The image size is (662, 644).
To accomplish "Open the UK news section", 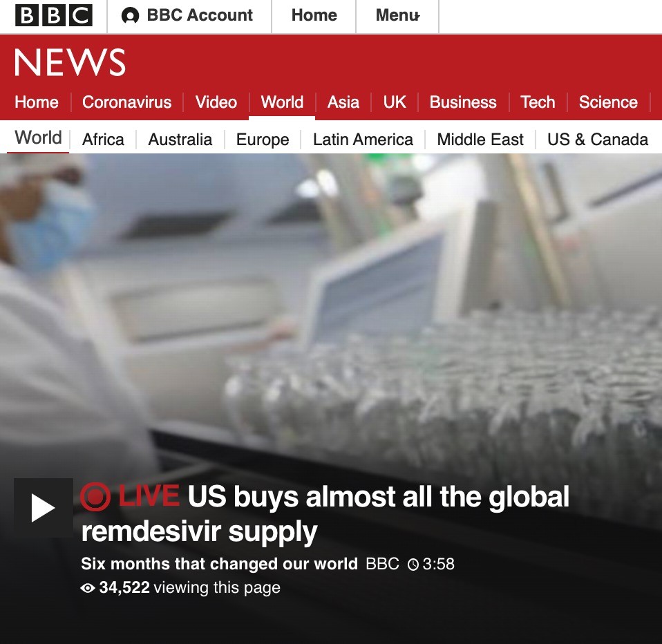I will click(395, 102).
